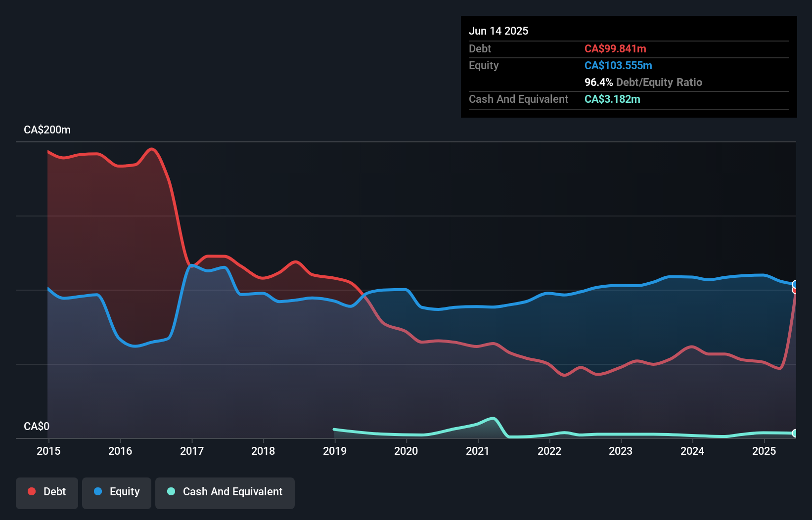Select the Debt endpoint marker on the chart
The height and width of the screenshot is (520, 812).
click(x=795, y=290)
